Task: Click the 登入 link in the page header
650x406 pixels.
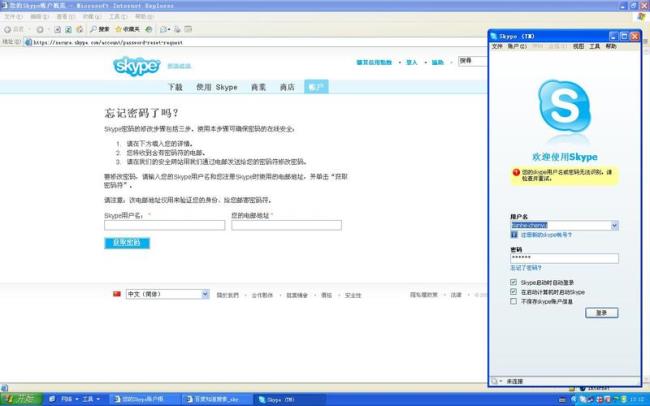Action: coord(411,63)
